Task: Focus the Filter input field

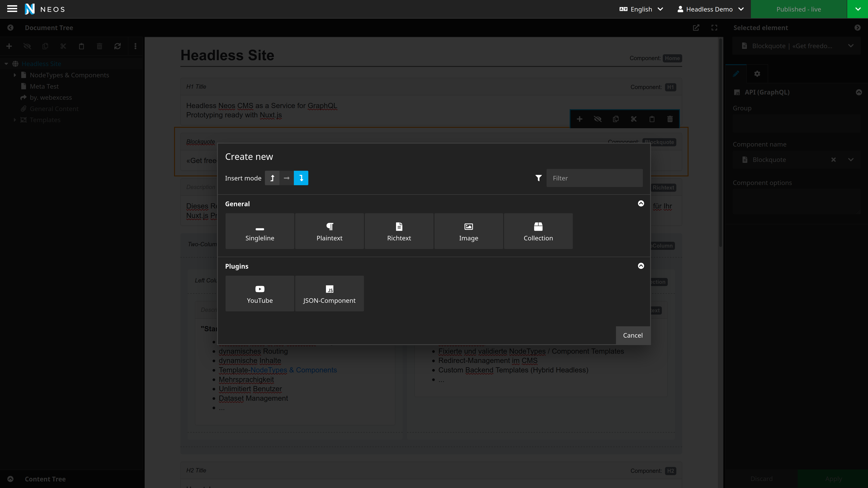Action: click(x=594, y=178)
